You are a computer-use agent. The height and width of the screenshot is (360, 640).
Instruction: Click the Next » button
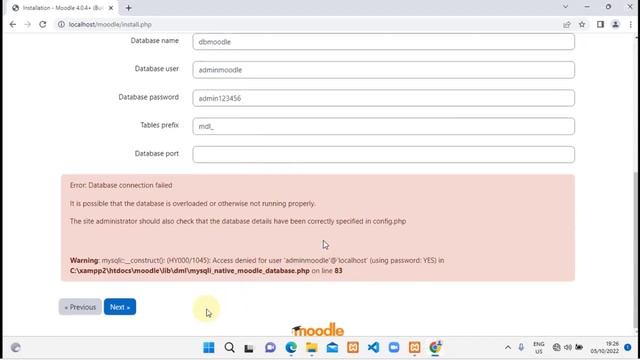click(120, 307)
